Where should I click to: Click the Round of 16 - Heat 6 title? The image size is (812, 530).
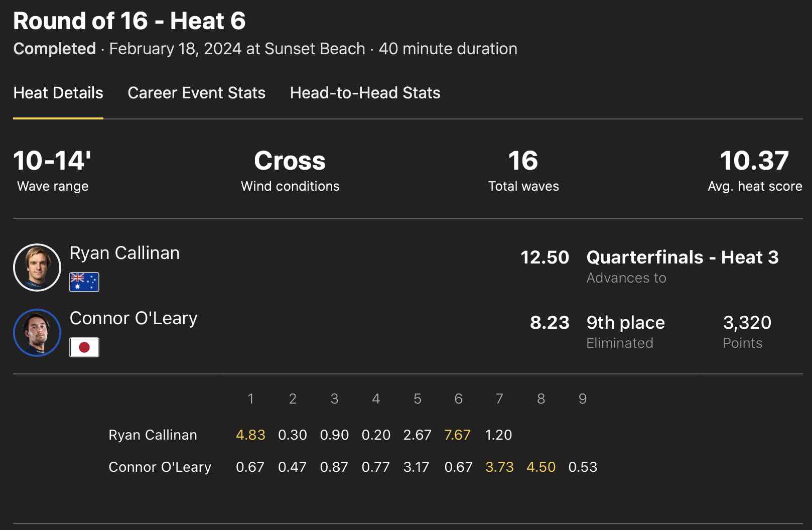pos(129,21)
